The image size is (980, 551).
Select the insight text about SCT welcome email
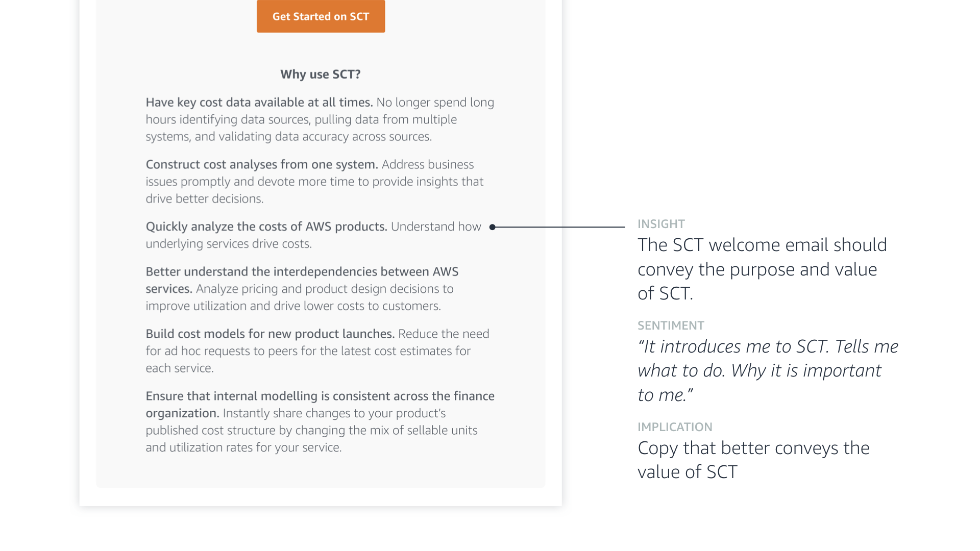click(762, 269)
